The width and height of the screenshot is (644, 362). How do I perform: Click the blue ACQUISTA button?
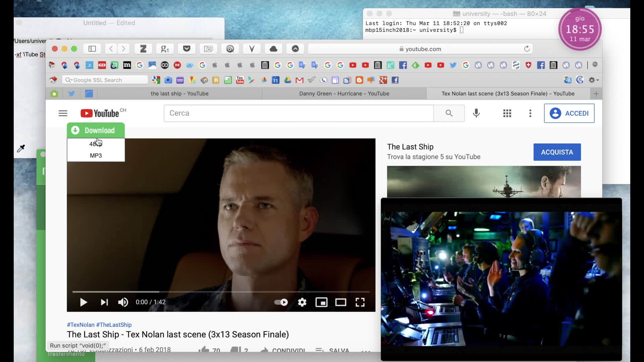point(557,152)
